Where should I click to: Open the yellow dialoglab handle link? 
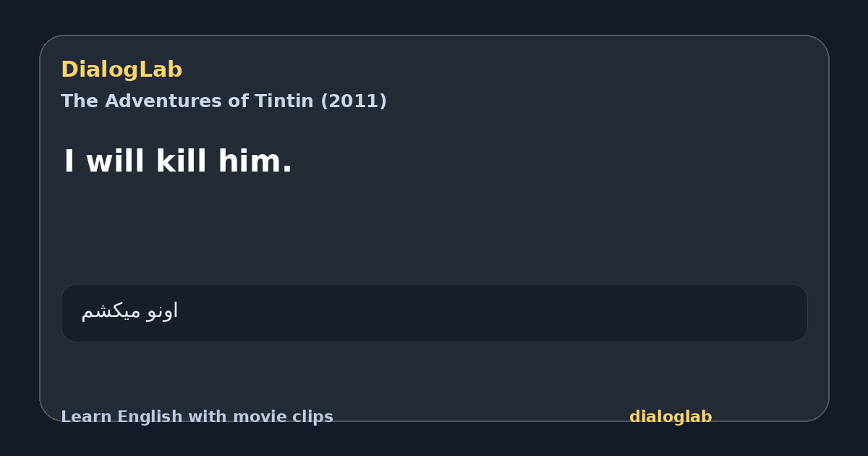671,417
